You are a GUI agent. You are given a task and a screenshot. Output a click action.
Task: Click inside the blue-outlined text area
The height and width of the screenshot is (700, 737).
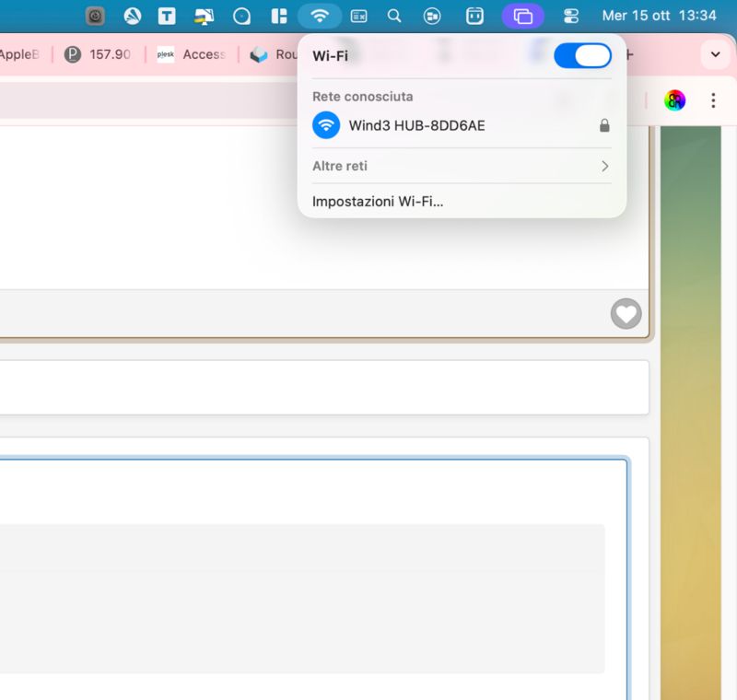(x=313, y=579)
